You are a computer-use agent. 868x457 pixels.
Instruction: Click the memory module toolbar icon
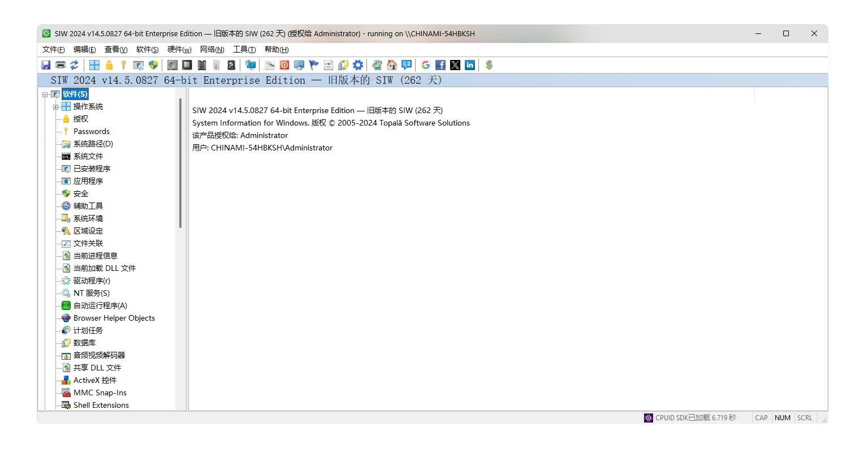point(202,65)
